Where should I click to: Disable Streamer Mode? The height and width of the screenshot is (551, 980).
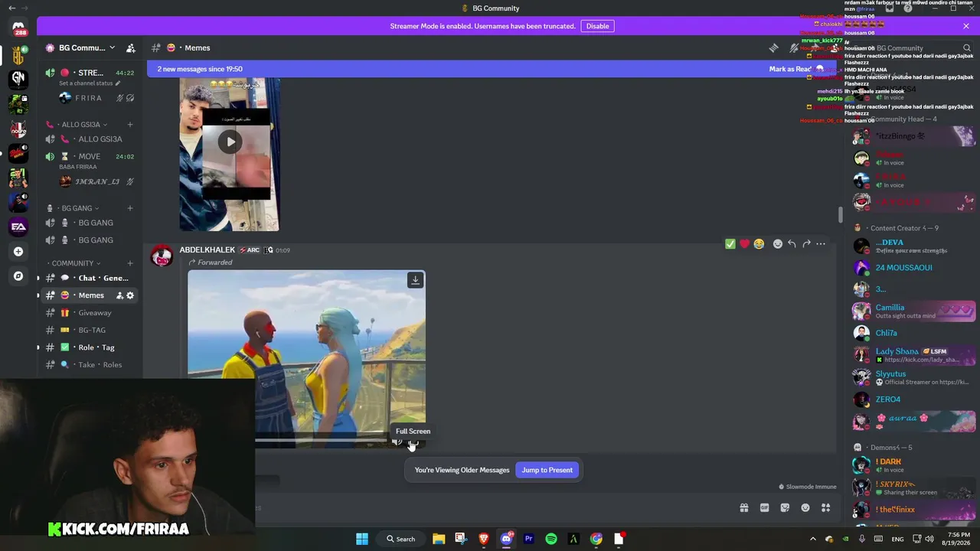[597, 26]
